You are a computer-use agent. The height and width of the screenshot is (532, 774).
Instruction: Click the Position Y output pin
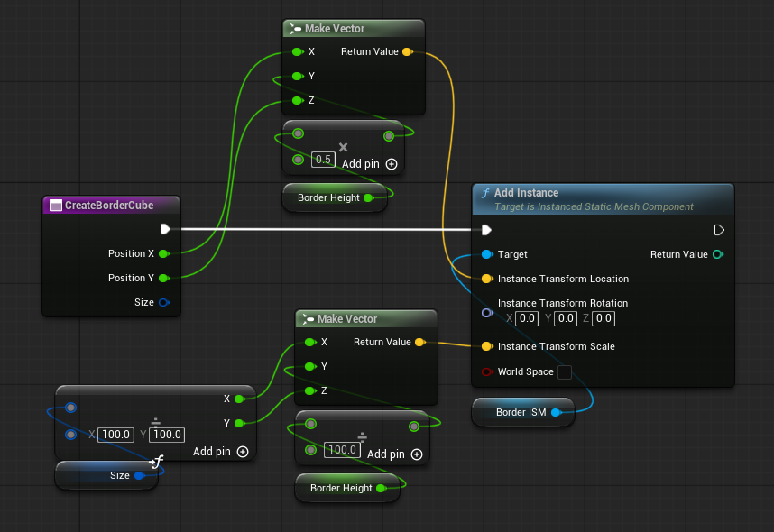coord(164,278)
